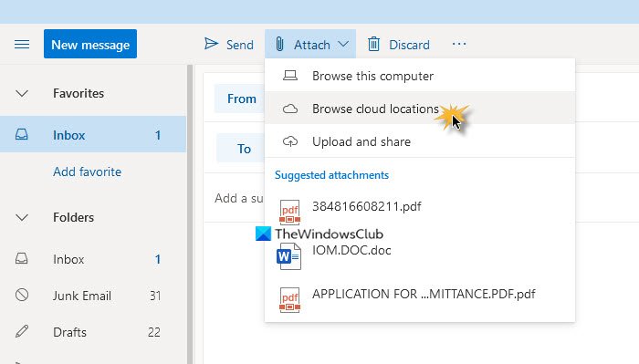The width and height of the screenshot is (639, 364).
Task: Click the 384816608211.pdf file icon
Action: coord(289,213)
